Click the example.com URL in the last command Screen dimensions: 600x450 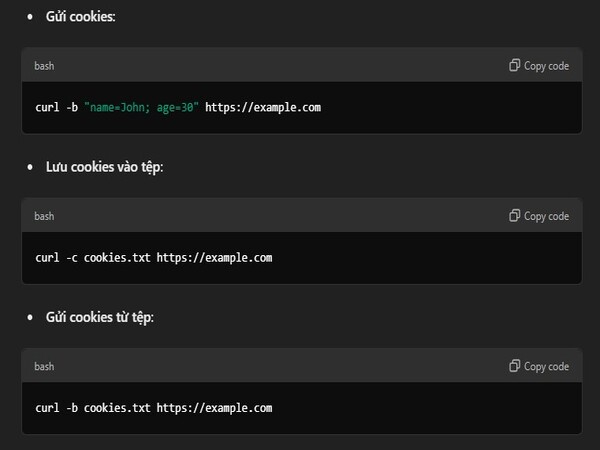click(x=214, y=407)
